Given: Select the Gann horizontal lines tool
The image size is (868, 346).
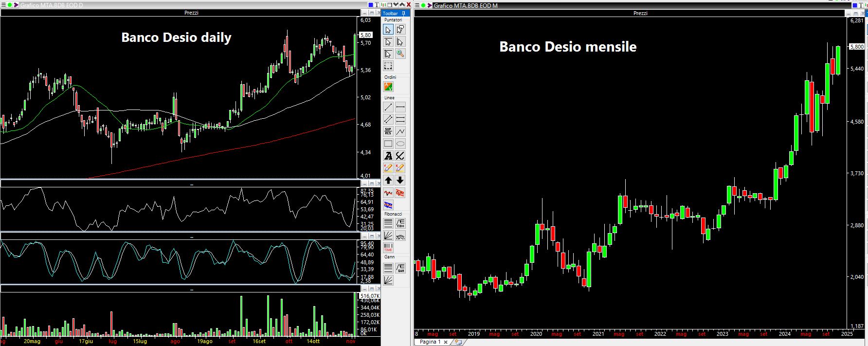Looking at the screenshot, I should point(388,268).
